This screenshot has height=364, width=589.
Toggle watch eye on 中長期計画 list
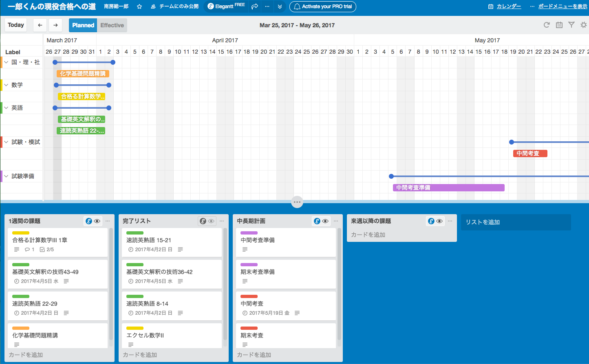(325, 221)
